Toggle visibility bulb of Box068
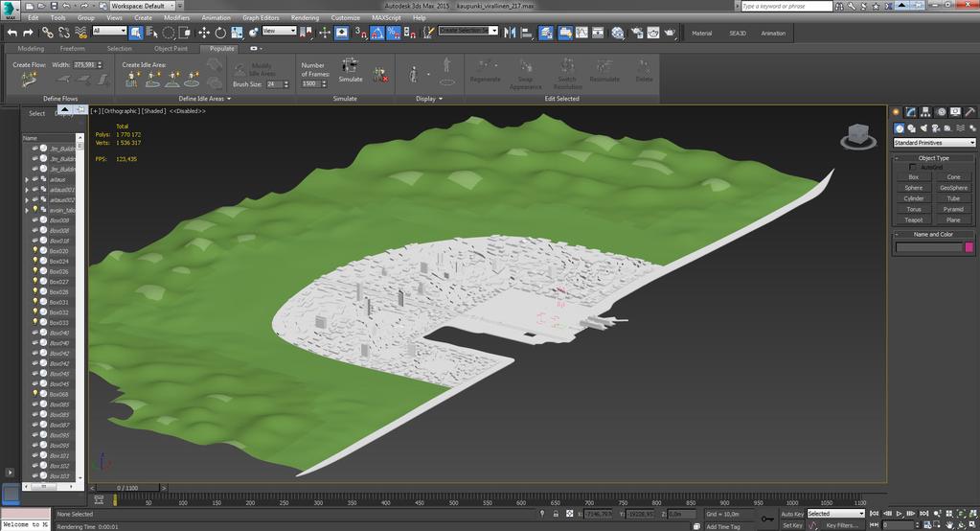The image size is (980, 531). point(35,394)
